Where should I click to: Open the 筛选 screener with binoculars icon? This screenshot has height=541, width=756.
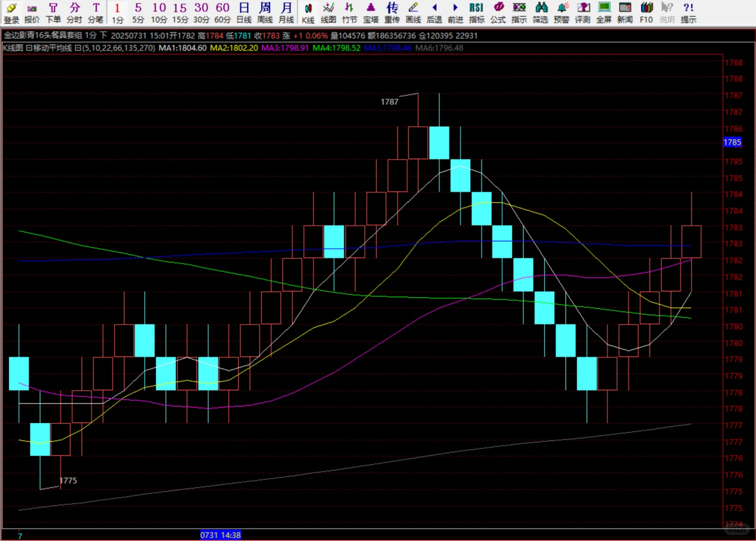pos(541,13)
